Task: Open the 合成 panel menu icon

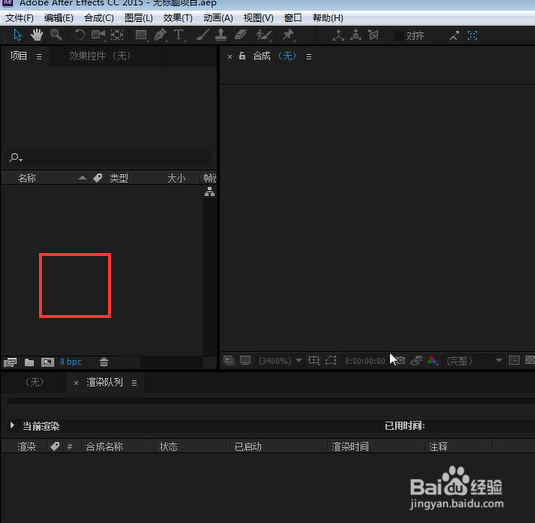Action: coord(309,57)
